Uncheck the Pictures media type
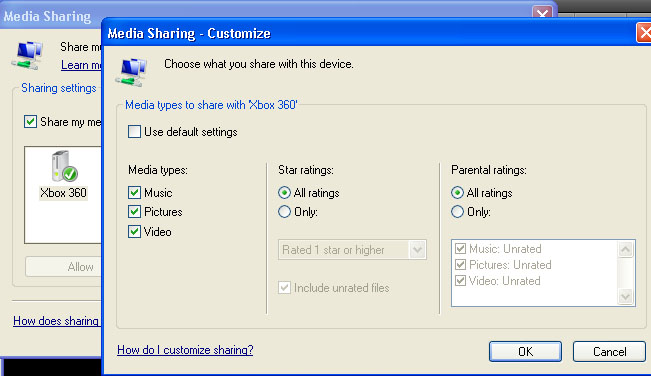This screenshot has height=376, width=651. [134, 212]
